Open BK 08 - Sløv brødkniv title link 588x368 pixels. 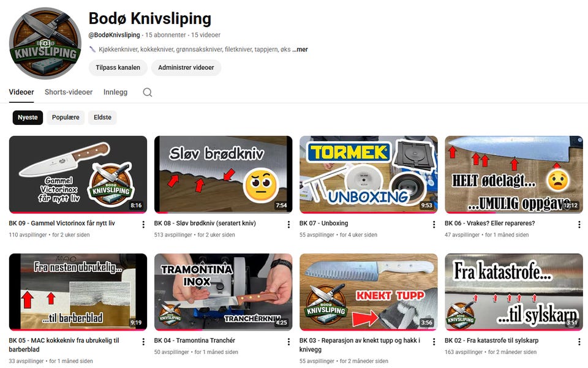pyautogui.click(x=205, y=223)
